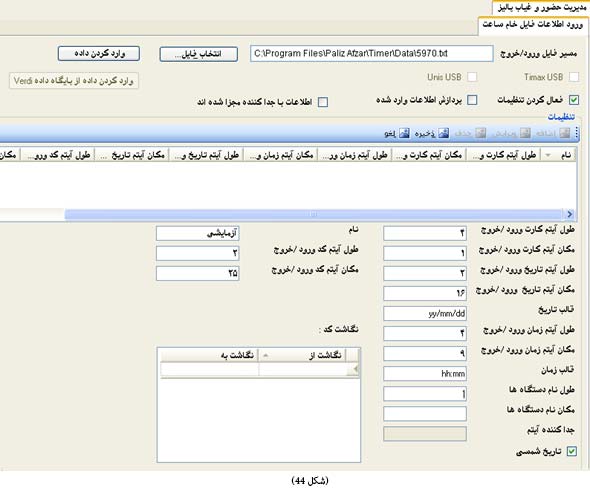Click the وارد کردن داده button
This screenshot has width=590, height=497.
(99, 53)
